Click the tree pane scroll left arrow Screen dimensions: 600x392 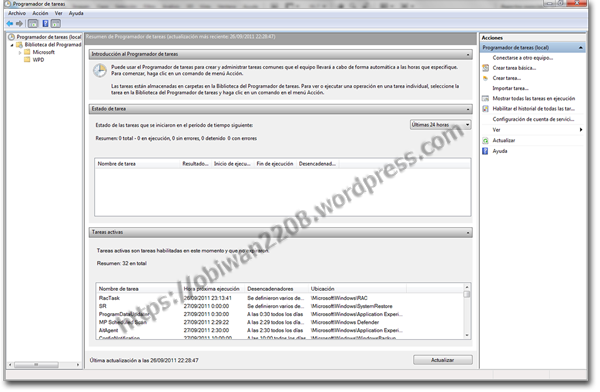(x=10, y=365)
